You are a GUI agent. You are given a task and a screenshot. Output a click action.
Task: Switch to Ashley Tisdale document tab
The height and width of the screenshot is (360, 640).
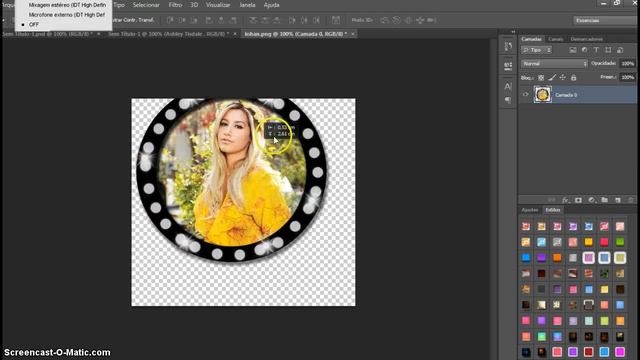click(168, 34)
